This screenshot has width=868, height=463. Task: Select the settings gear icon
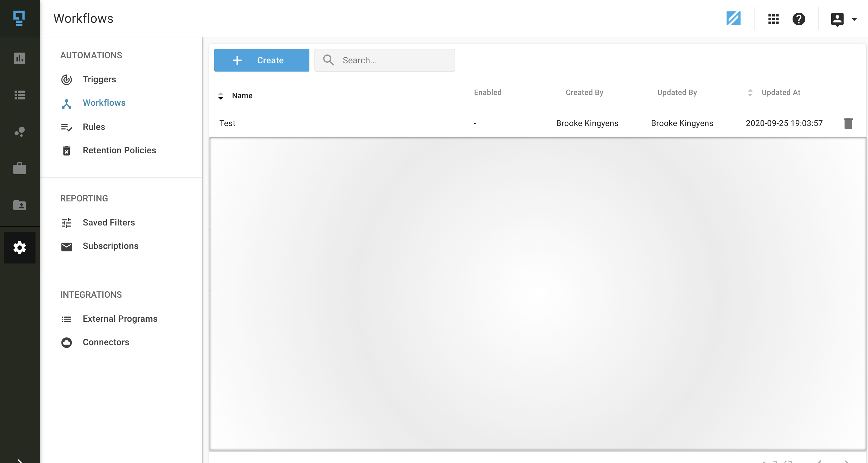point(20,248)
